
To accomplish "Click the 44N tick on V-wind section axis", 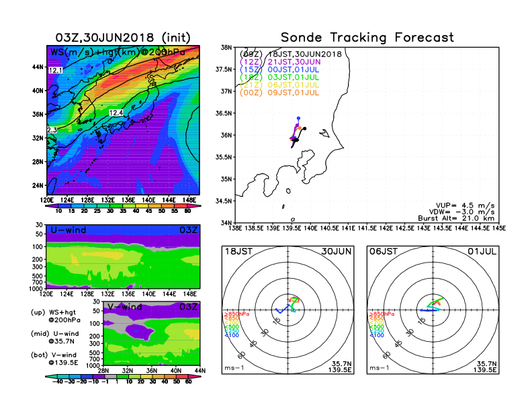I will [200, 371].
